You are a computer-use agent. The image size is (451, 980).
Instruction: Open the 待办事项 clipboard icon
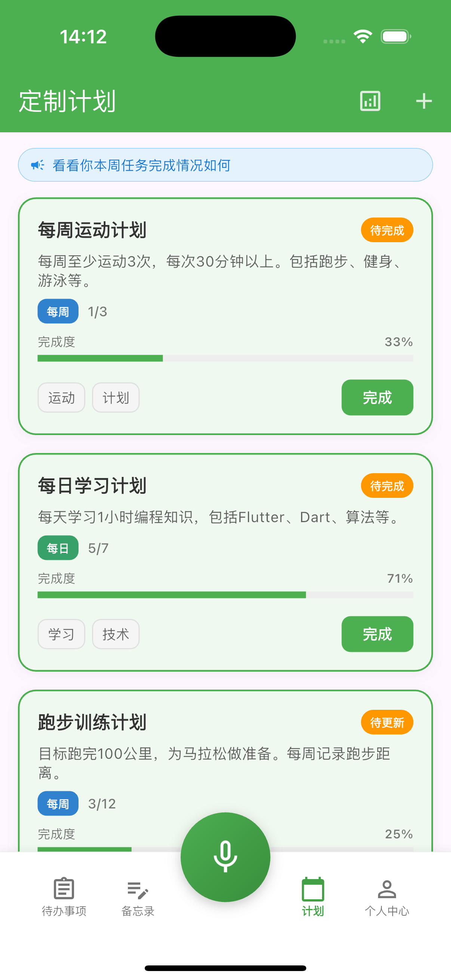[x=64, y=889]
